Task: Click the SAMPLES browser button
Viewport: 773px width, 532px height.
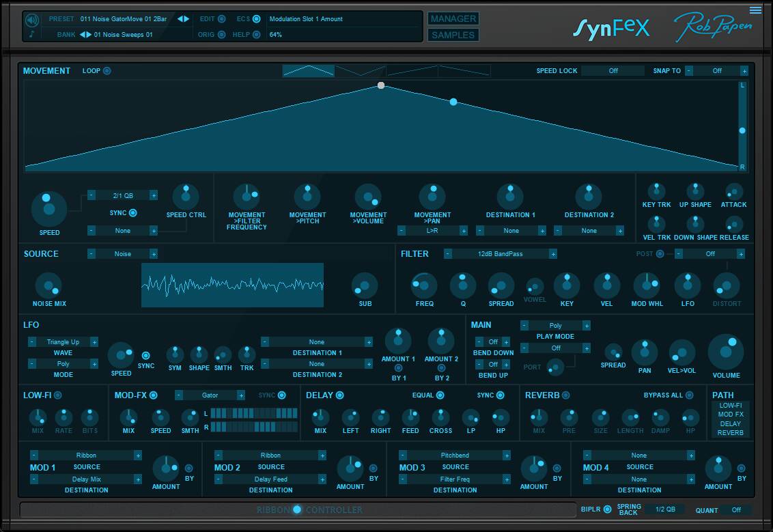Action: (453, 34)
